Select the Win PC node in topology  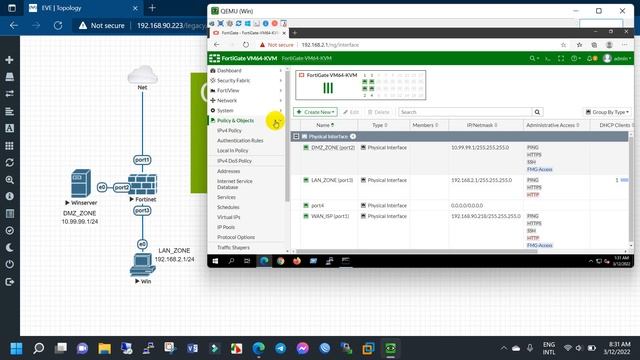142,264
